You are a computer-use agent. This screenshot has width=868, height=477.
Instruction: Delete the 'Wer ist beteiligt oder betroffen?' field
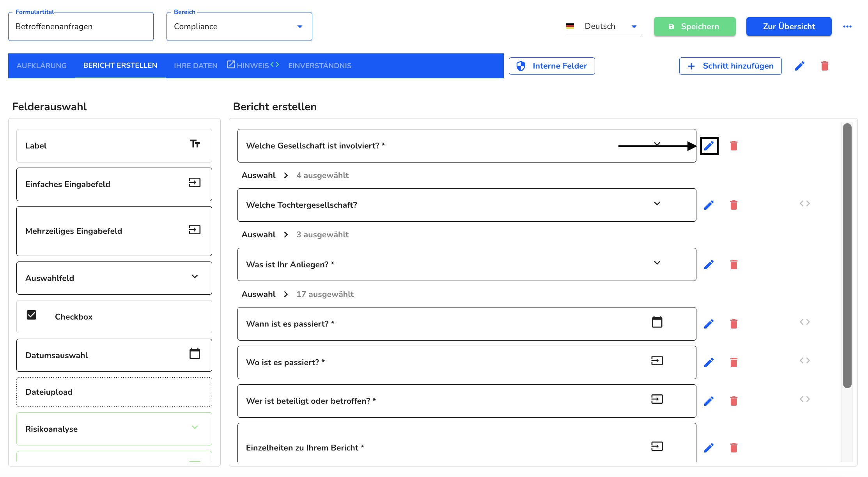point(733,401)
